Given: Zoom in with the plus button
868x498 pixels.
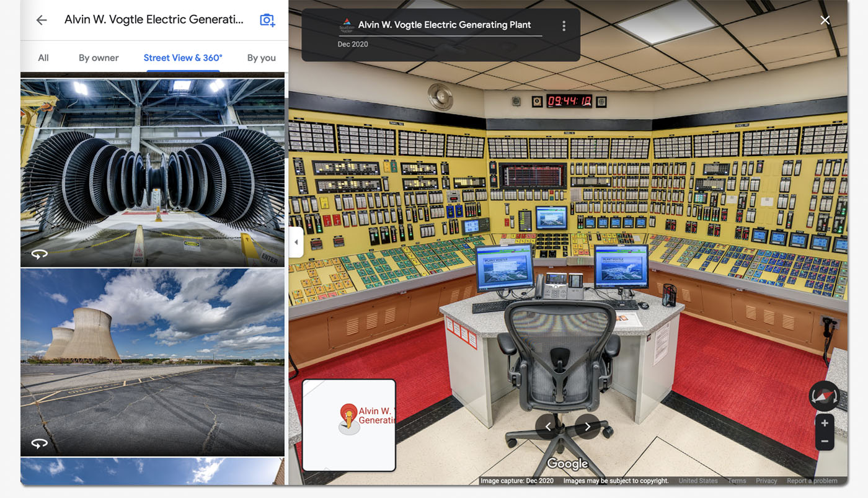Looking at the screenshot, I should (825, 424).
